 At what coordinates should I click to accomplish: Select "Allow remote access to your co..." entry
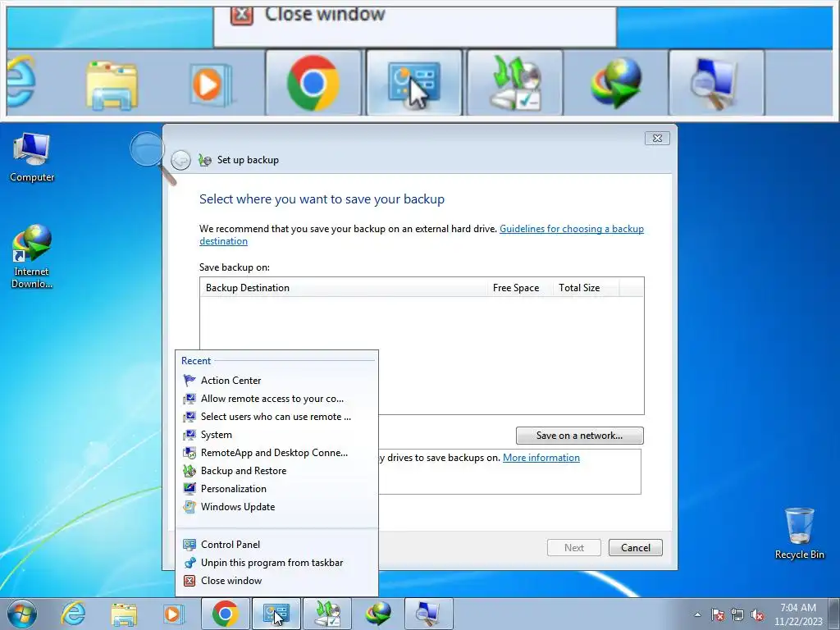tap(277, 399)
